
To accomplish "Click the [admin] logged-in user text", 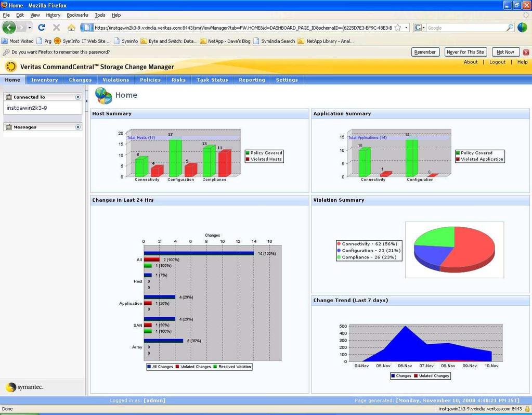I will click(x=154, y=400).
